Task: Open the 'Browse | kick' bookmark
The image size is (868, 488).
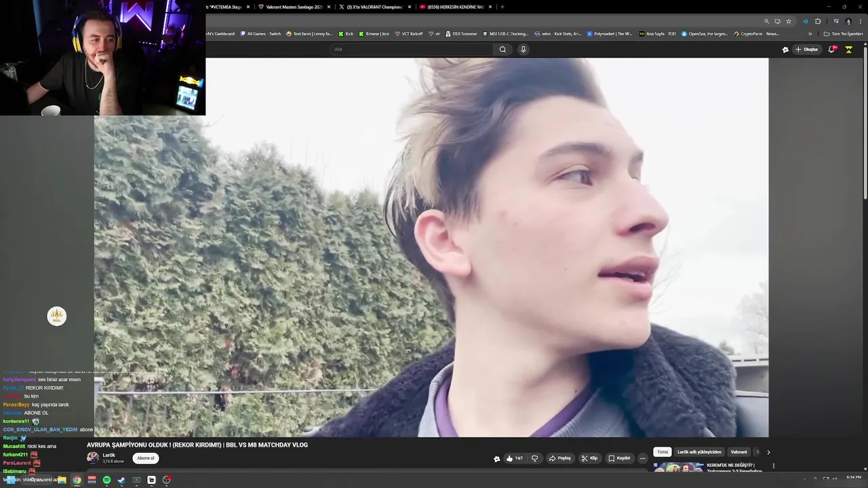Action: pyautogui.click(x=374, y=34)
